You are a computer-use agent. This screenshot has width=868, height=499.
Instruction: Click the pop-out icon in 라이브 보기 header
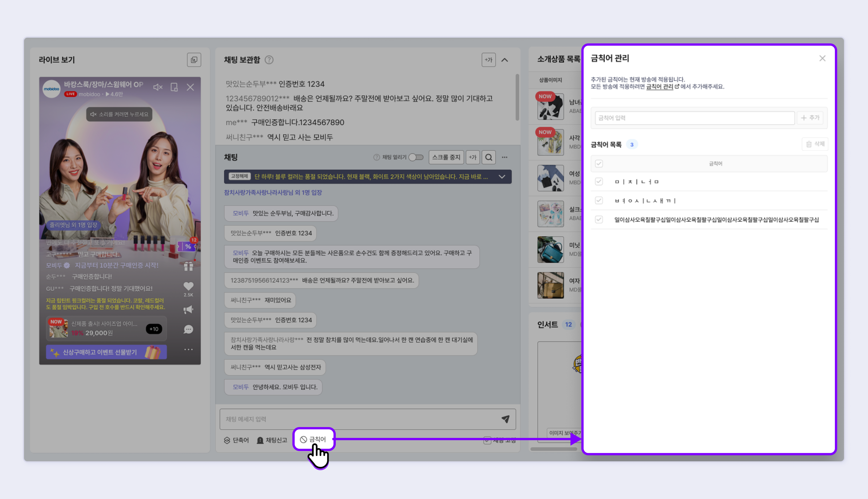(x=194, y=60)
